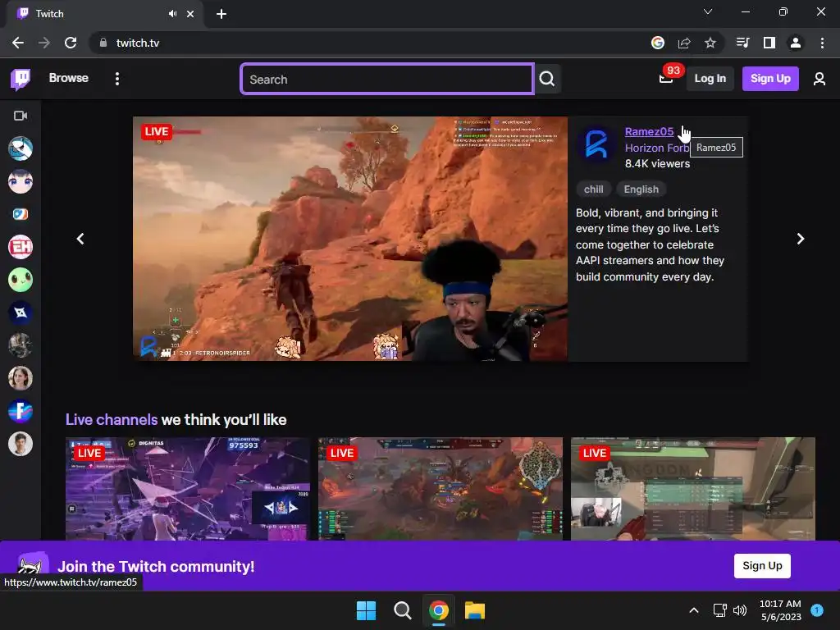
Task: Open the three-dot more menu beside Browse
Action: pos(116,79)
